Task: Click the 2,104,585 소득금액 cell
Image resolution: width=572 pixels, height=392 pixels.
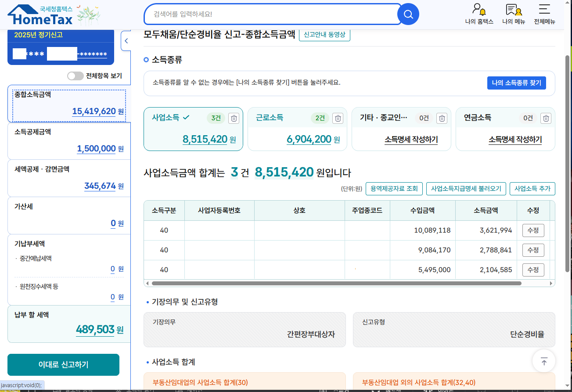Action: click(x=486, y=270)
